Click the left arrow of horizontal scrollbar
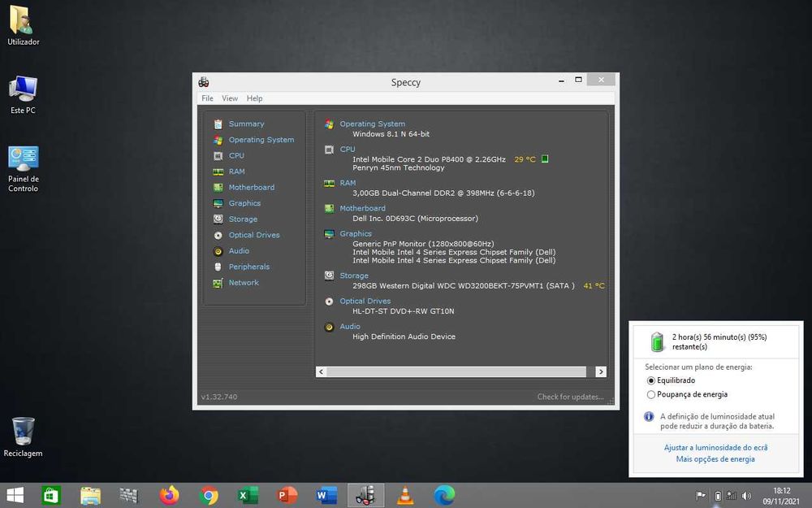 tap(321, 371)
